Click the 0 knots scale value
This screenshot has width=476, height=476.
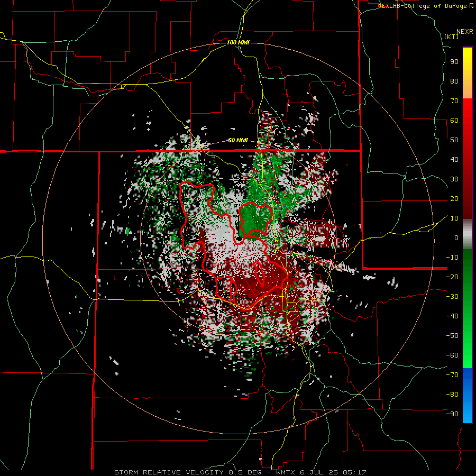[x=456, y=238]
